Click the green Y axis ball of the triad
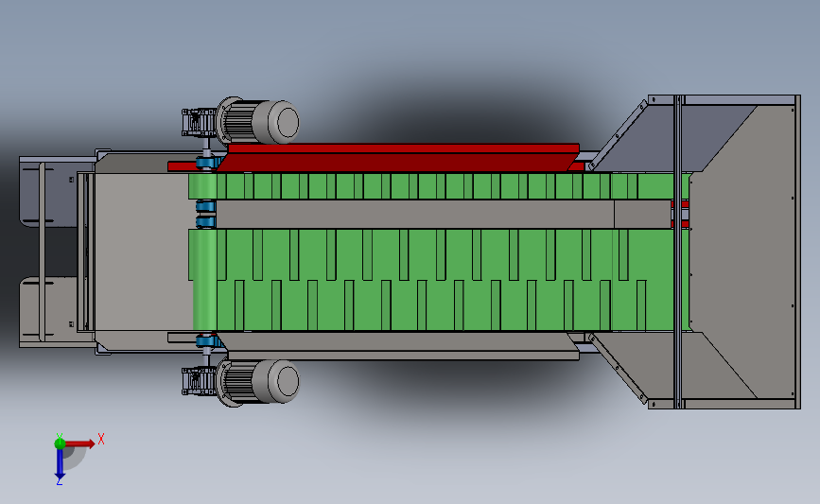Image resolution: width=820 pixels, height=504 pixels. coord(60,443)
